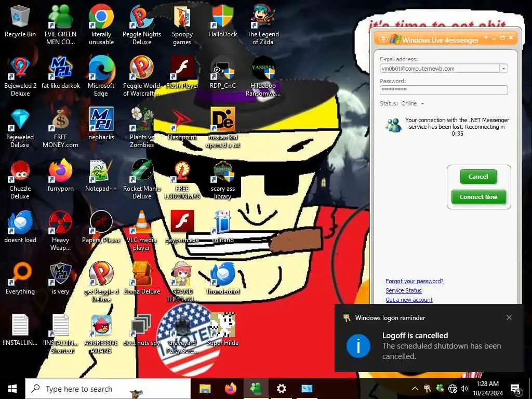The height and width of the screenshot is (399, 532).
Task: Click the Cancel button in Messenger
Action: coord(478,177)
